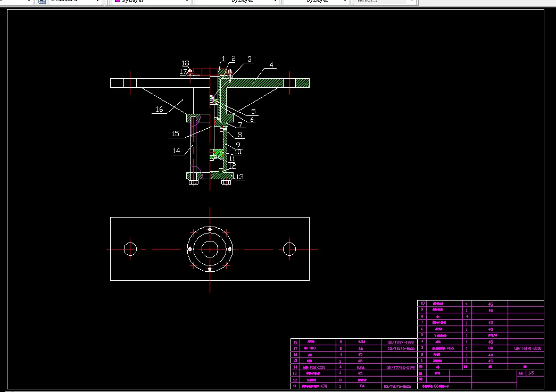Select balloon label 8 in the section view
The height and width of the screenshot is (392, 556).
(240, 135)
